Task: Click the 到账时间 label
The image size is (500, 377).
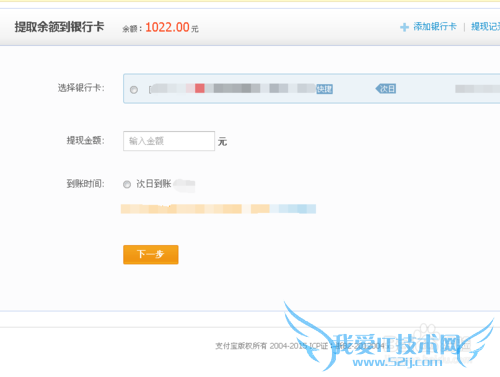Action: click(x=86, y=183)
